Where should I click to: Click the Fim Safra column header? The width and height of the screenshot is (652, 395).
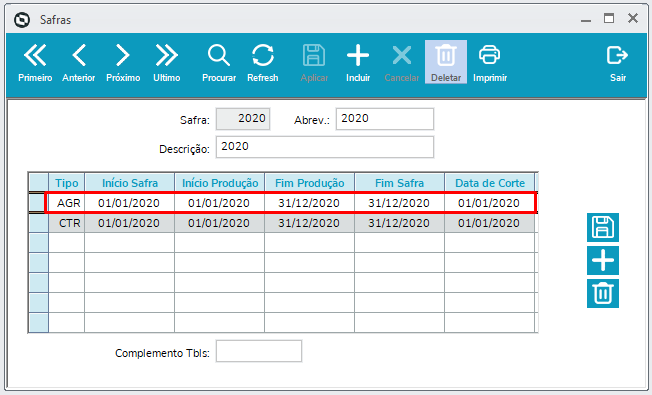coord(400,183)
